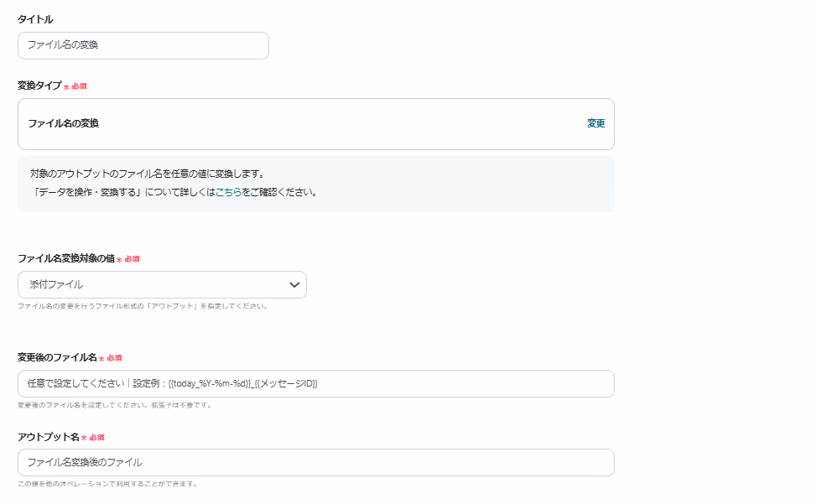Screen dimensions: 816x504
Task: Click the dropdown chevron arrow icon
Action: 294,284
